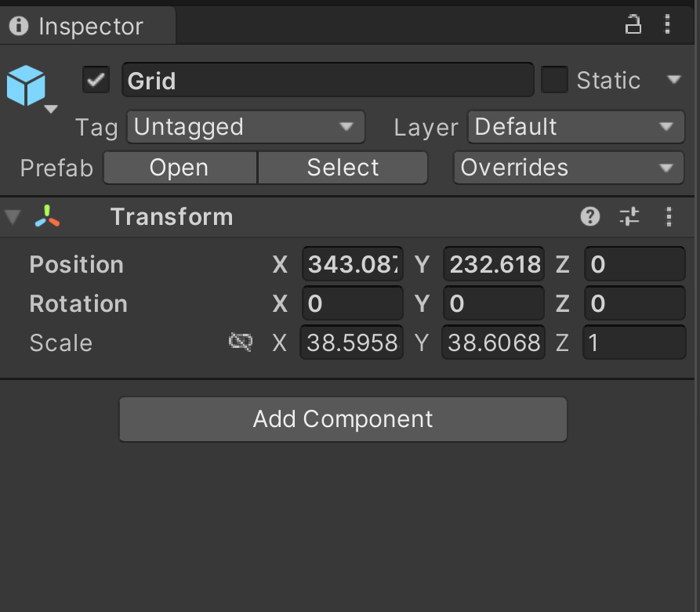Click the prefab Select button
The image size is (700, 612).
(x=343, y=168)
